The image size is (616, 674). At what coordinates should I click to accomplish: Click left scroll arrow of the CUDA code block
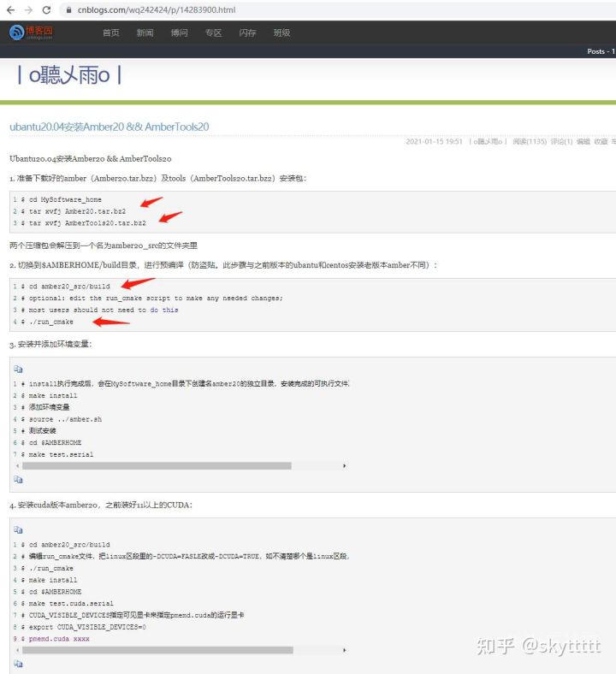click(x=17, y=650)
